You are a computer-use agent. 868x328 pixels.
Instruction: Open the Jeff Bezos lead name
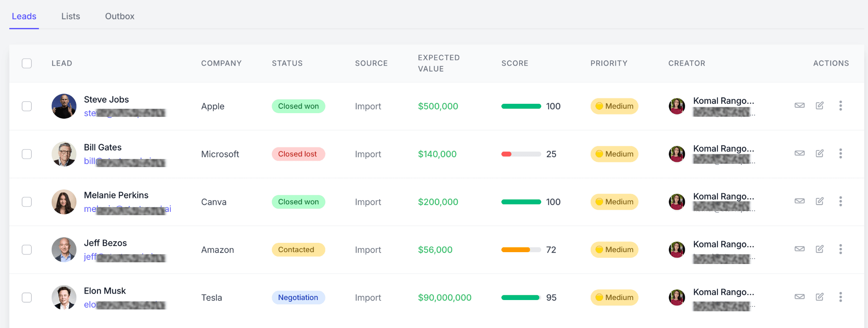106,243
